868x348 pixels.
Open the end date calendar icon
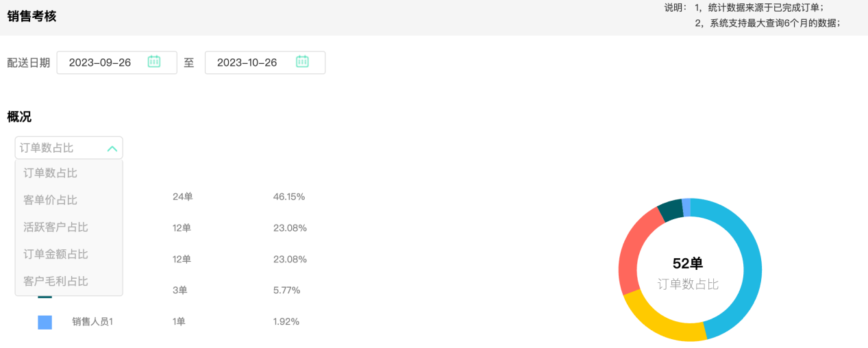point(302,62)
